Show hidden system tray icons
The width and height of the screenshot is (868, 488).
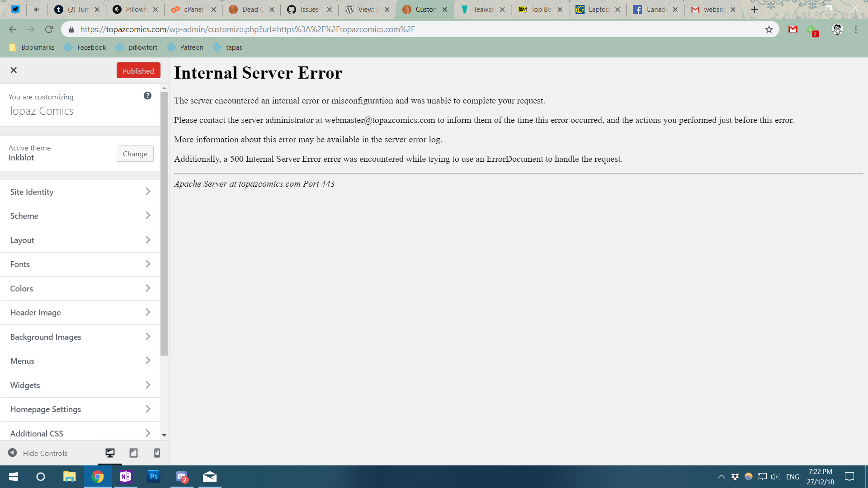[x=722, y=477]
